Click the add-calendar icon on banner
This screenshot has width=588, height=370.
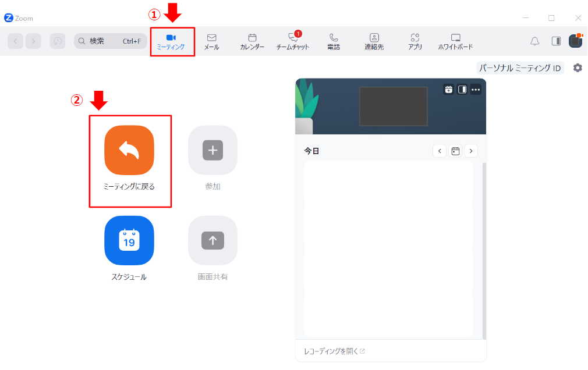[448, 90]
